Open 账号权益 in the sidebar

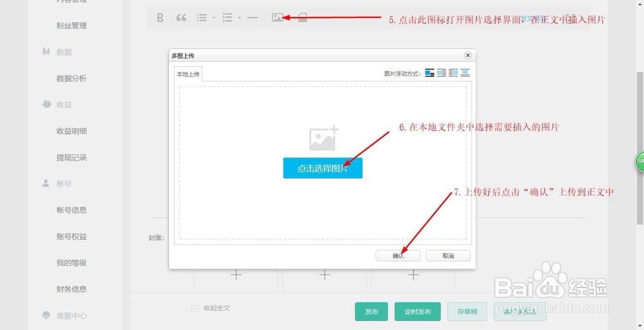coord(71,237)
